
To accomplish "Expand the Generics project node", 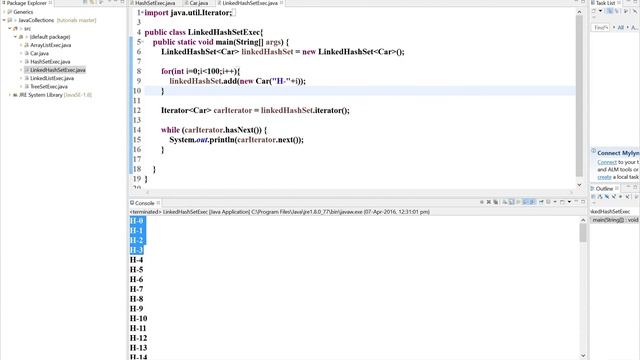I will pyautogui.click(x=4, y=12).
